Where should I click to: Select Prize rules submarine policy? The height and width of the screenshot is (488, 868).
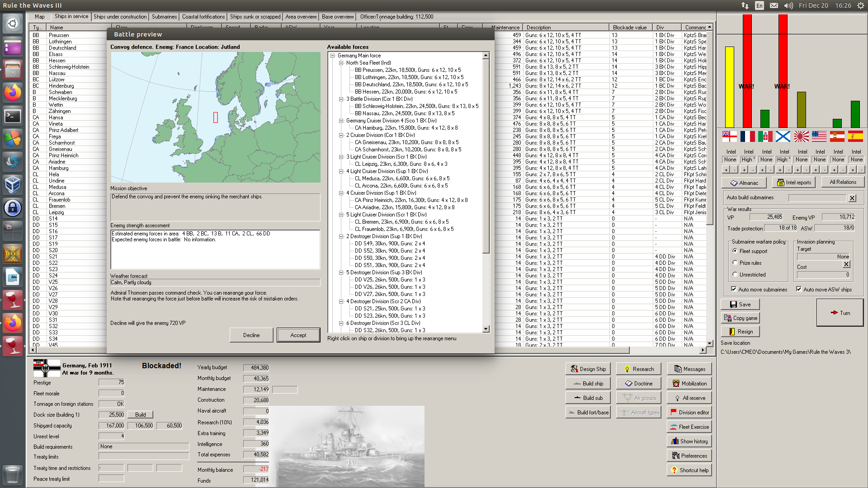pyautogui.click(x=735, y=263)
